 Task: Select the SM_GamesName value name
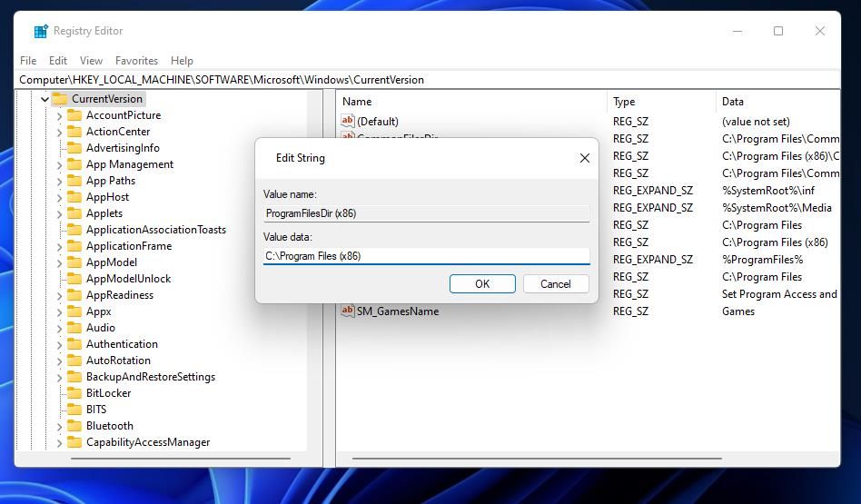click(x=398, y=311)
